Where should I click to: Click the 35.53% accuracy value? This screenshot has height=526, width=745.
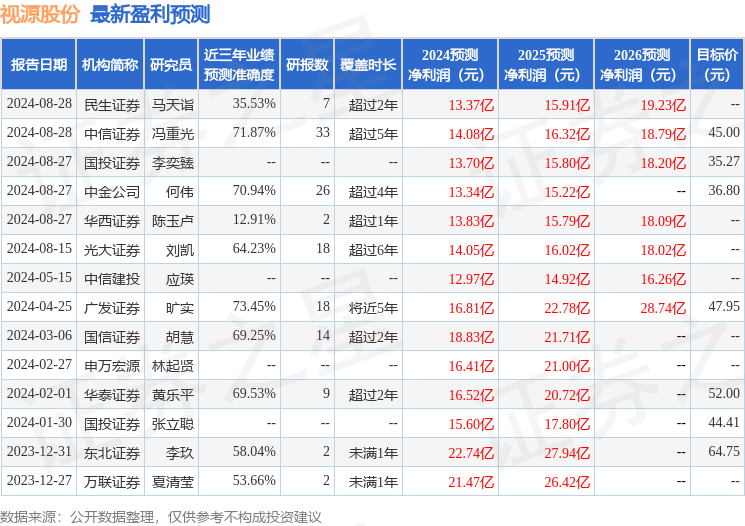254,103
